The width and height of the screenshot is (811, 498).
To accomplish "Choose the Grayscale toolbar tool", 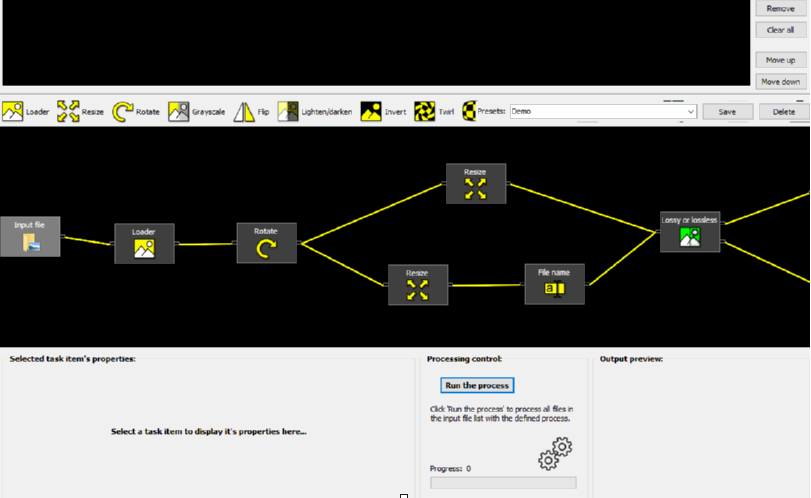I will click(x=197, y=111).
